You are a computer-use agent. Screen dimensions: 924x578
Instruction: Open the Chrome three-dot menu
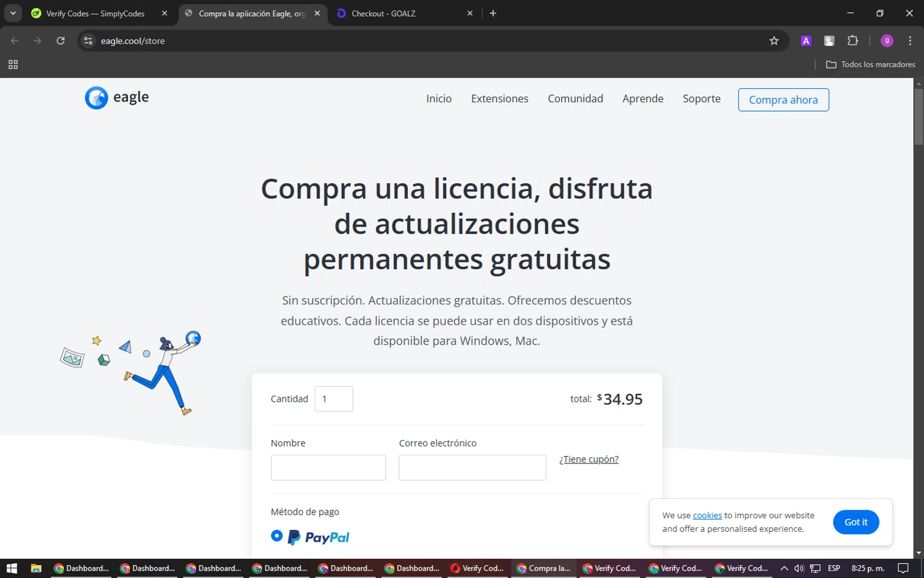(x=910, y=41)
